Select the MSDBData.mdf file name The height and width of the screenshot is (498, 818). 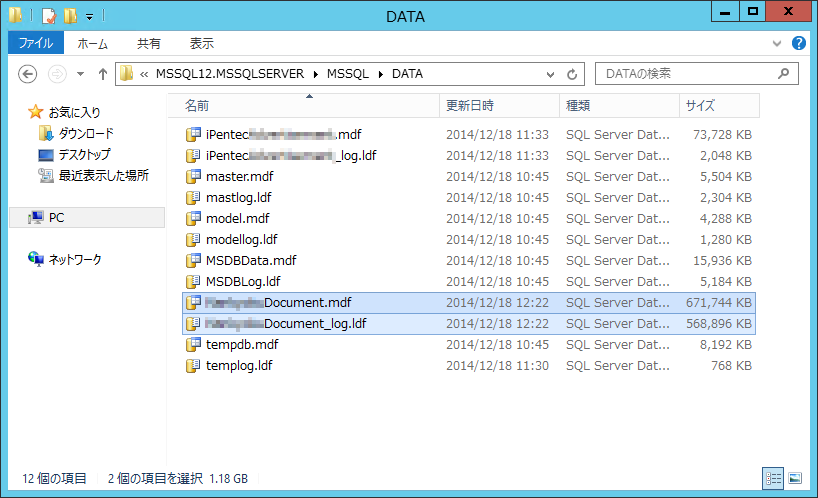click(251, 260)
